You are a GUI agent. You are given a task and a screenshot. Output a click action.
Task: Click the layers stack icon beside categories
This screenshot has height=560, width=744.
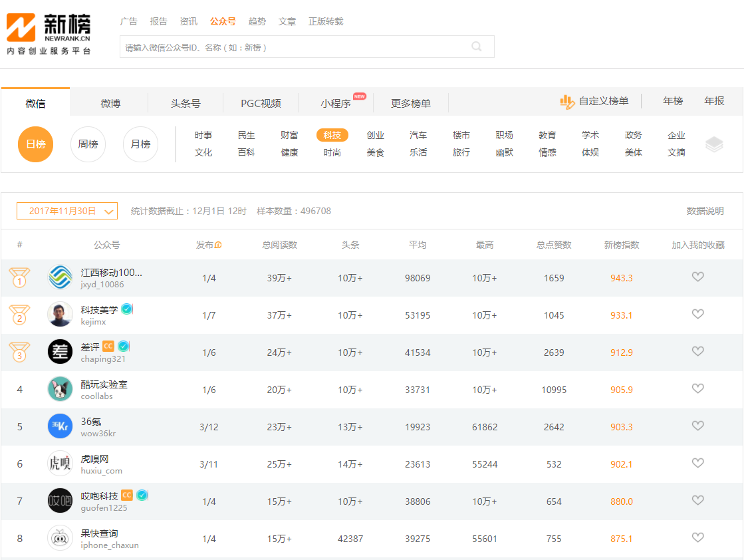tap(713, 144)
